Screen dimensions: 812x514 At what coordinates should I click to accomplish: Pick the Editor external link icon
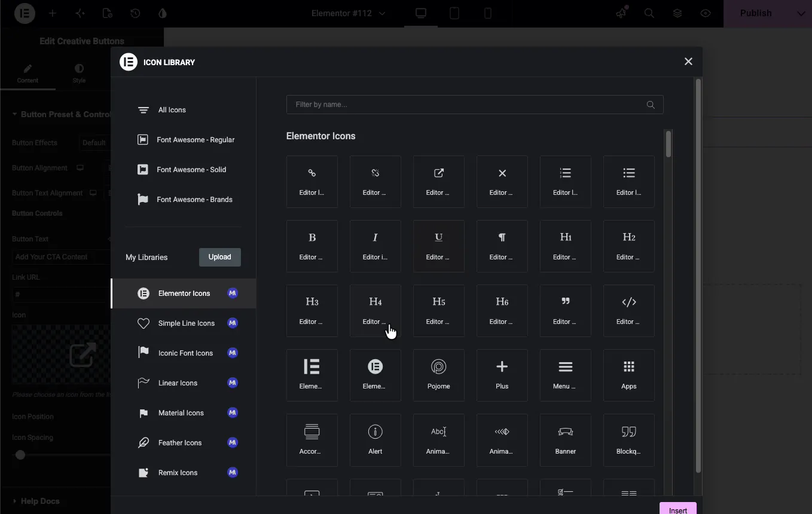point(439,182)
